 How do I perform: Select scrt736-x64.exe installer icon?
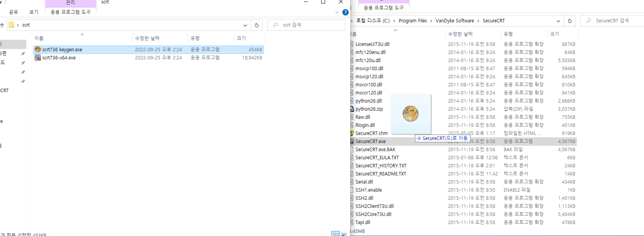pos(38,57)
